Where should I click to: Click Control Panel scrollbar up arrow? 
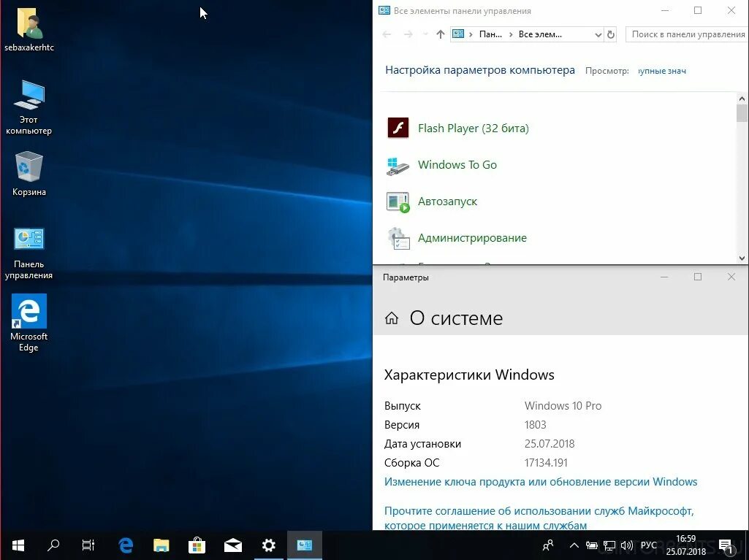tap(742, 99)
